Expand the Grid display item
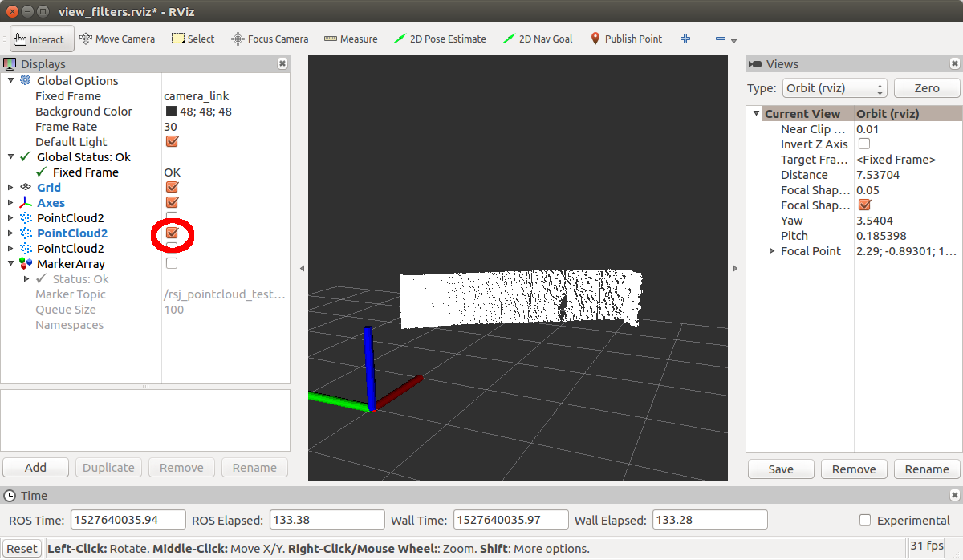 [x=10, y=188]
